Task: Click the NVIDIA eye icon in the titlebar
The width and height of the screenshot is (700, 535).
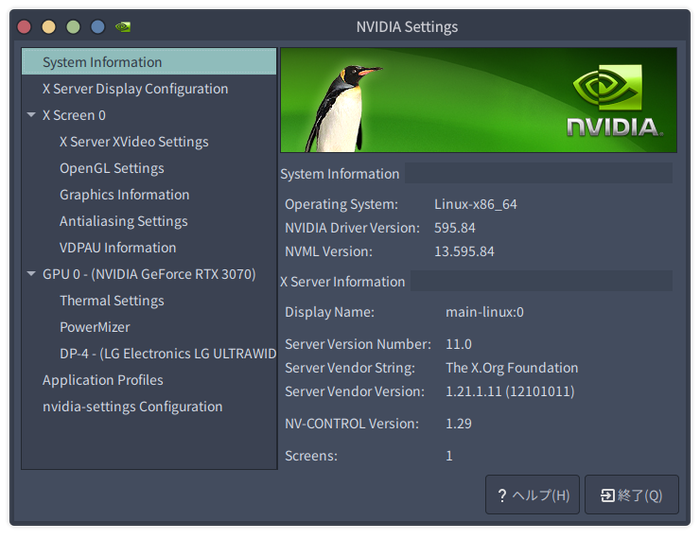Action: point(123,27)
